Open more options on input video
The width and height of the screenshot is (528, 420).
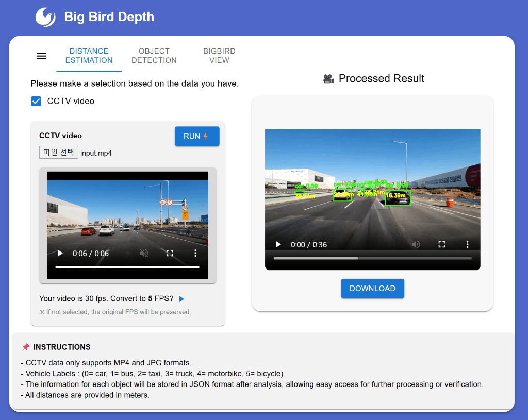pos(195,253)
